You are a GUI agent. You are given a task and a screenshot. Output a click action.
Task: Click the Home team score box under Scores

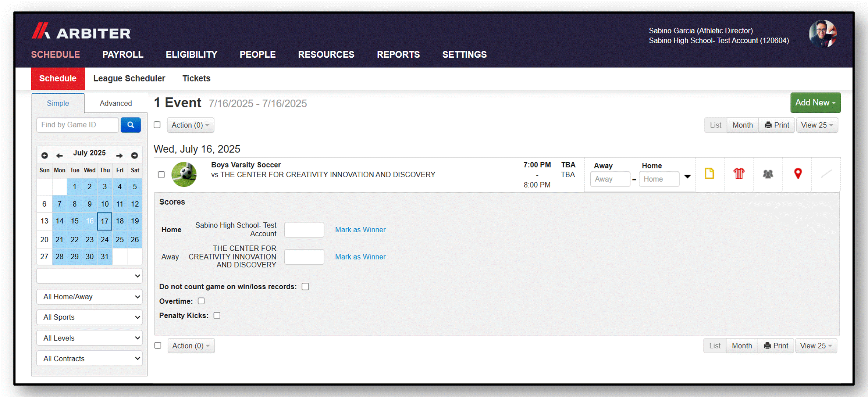pos(304,230)
